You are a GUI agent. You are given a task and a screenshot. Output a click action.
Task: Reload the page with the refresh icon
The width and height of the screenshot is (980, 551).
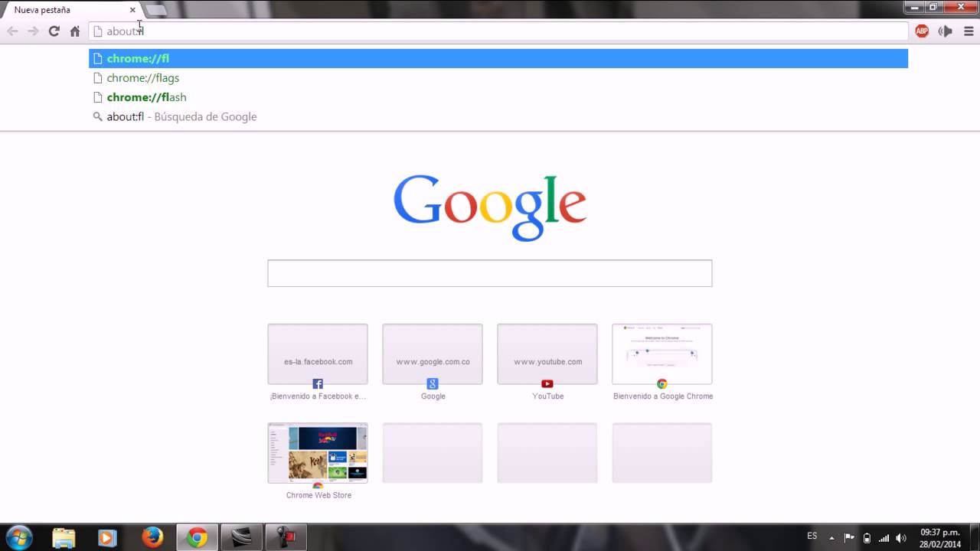click(x=54, y=31)
